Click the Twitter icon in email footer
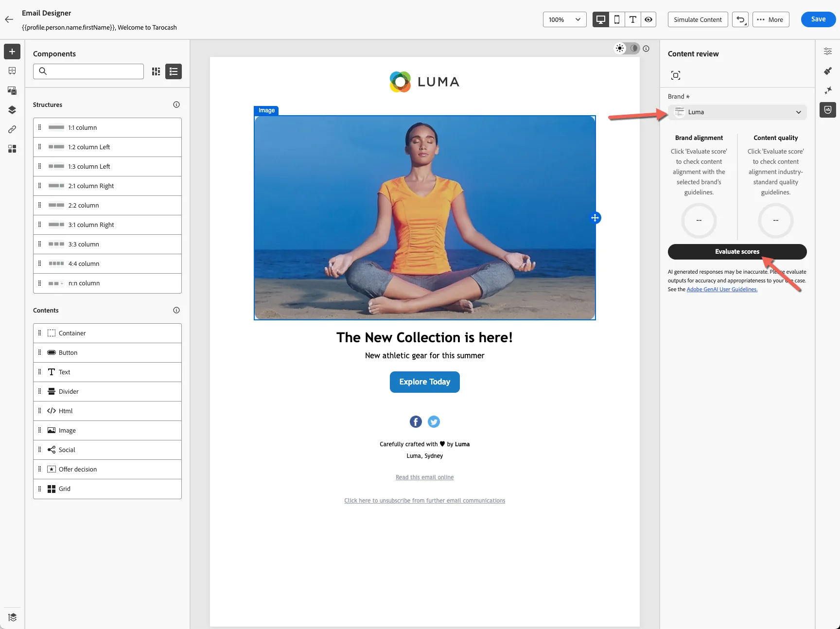The height and width of the screenshot is (629, 840). point(434,422)
